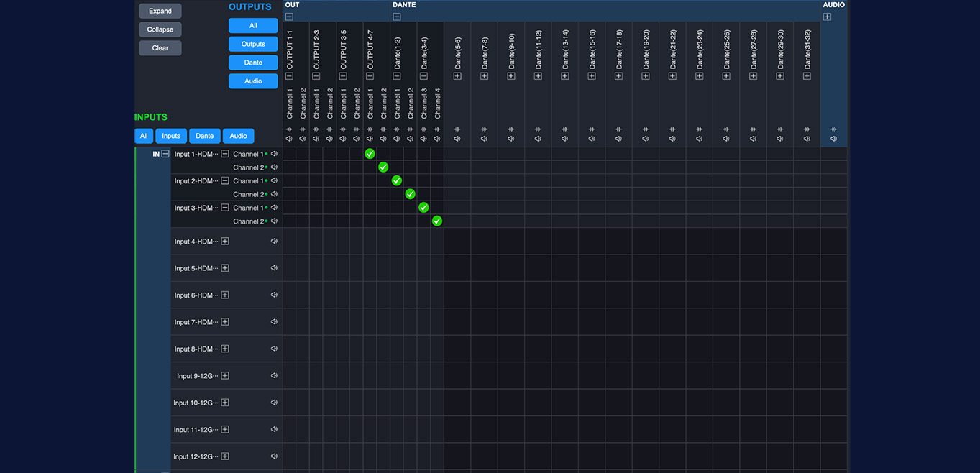Mute the speaker for Input 4-HDM row
This screenshot has width=980, height=473.
274,242
